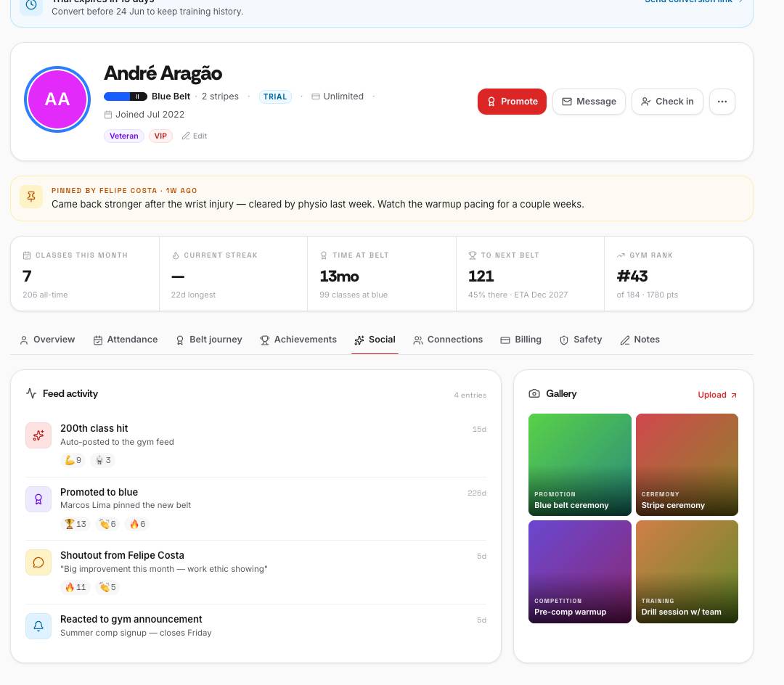Image resolution: width=784 pixels, height=685 pixels.
Task: Click the André Aragão name heading
Action: click(x=163, y=73)
